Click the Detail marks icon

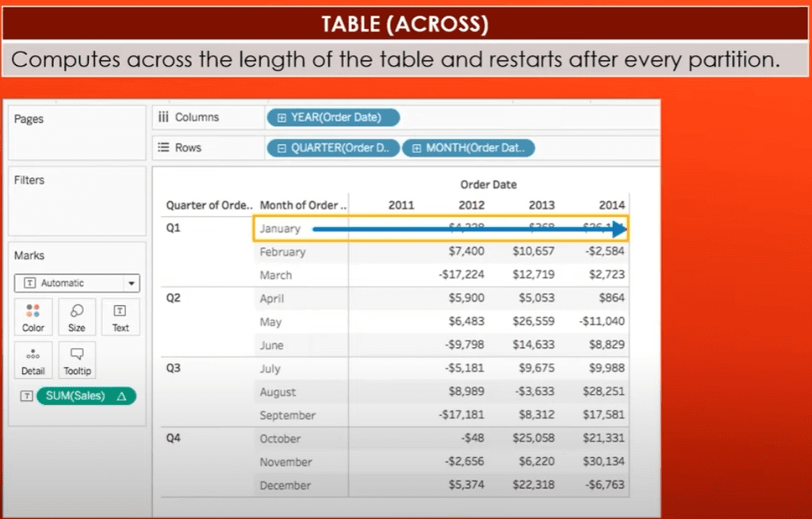(x=33, y=360)
